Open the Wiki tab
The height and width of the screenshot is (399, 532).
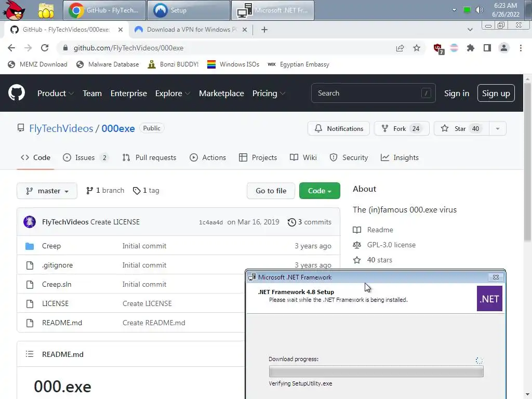[x=303, y=157]
